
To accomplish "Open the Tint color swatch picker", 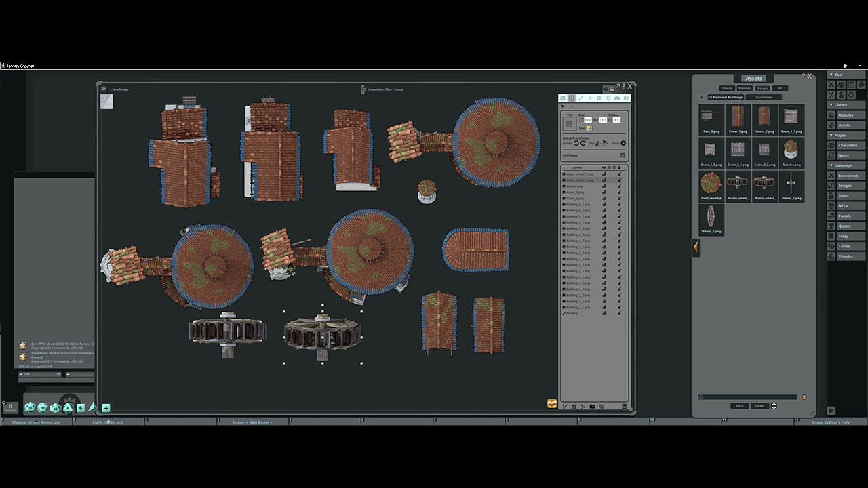I will tap(590, 128).
